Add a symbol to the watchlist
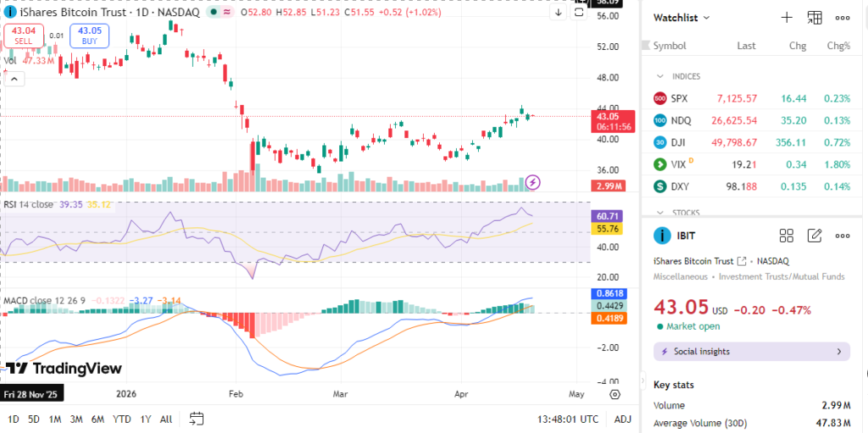Image resolution: width=868 pixels, height=433 pixels. pyautogui.click(x=786, y=18)
